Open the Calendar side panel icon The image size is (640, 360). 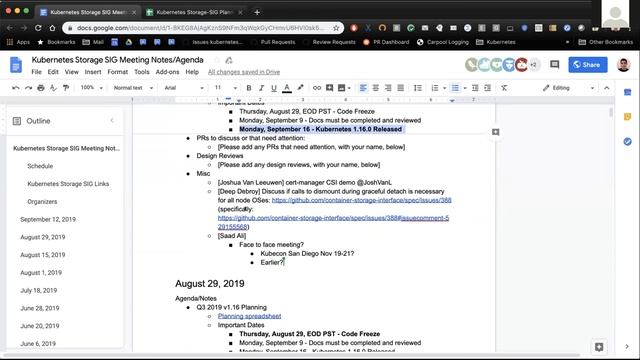click(x=628, y=92)
